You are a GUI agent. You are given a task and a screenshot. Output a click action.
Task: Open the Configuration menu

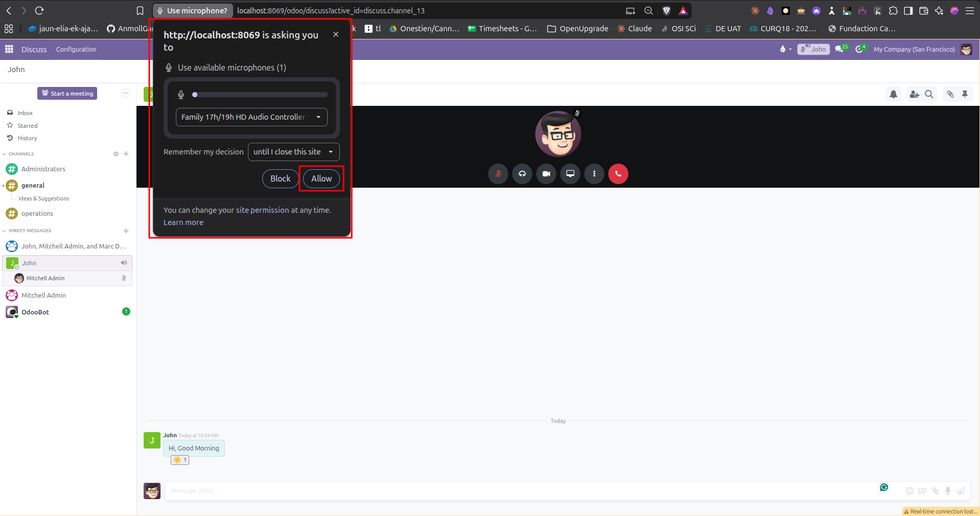(76, 50)
